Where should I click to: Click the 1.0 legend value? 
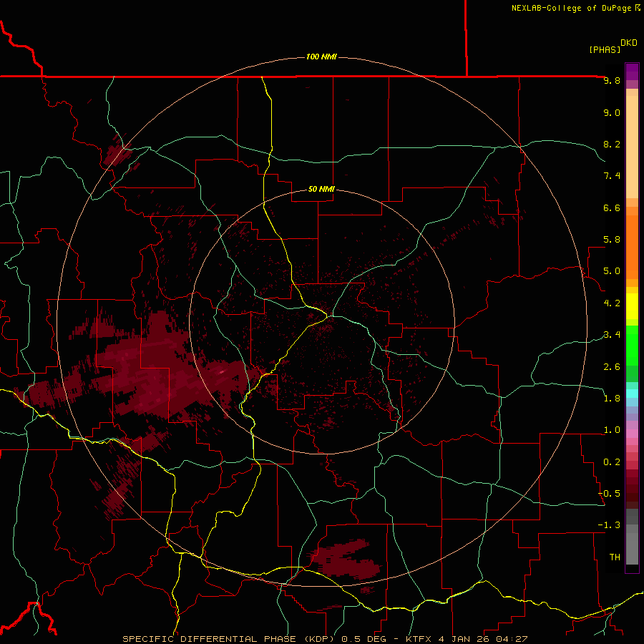point(612,430)
